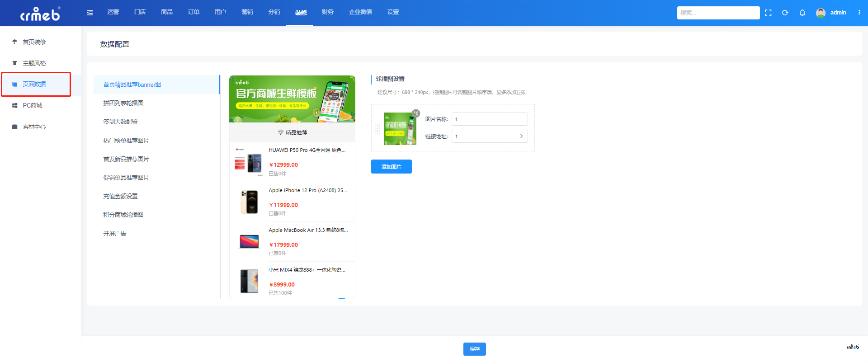Screen dimensions: 868x362
Task: Click the price ¥17999.00
Action: [x=283, y=245]
